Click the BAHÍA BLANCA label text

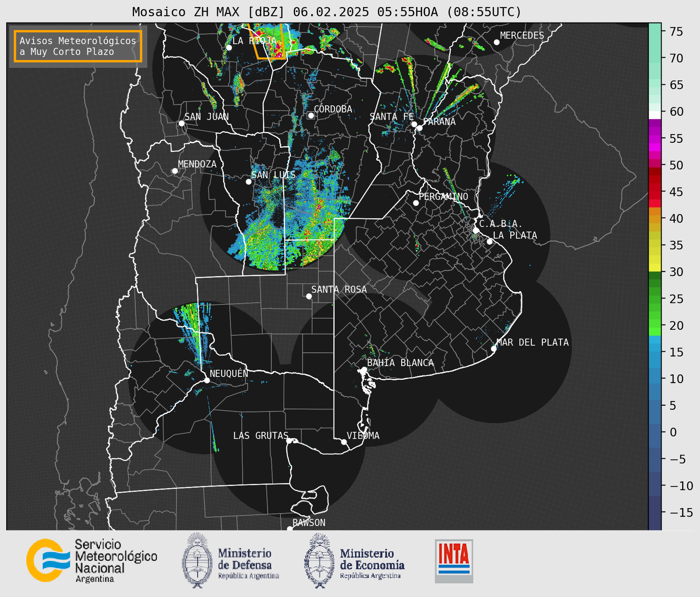click(400, 363)
